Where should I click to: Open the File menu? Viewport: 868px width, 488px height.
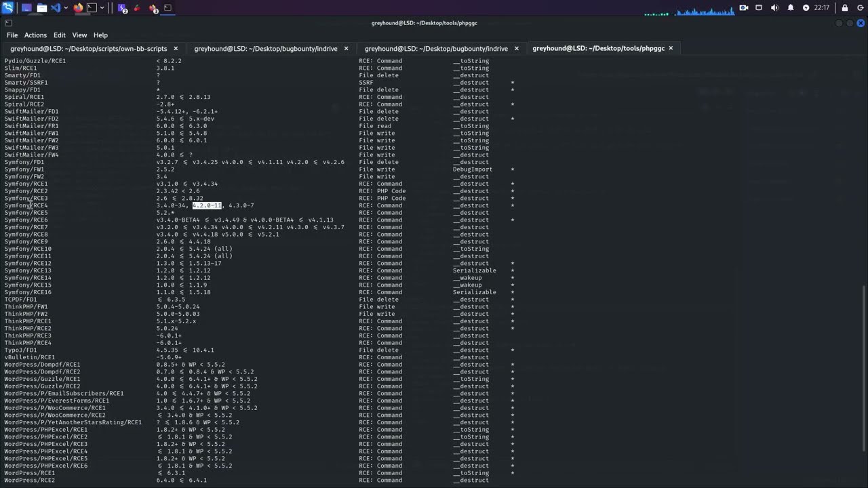point(12,35)
